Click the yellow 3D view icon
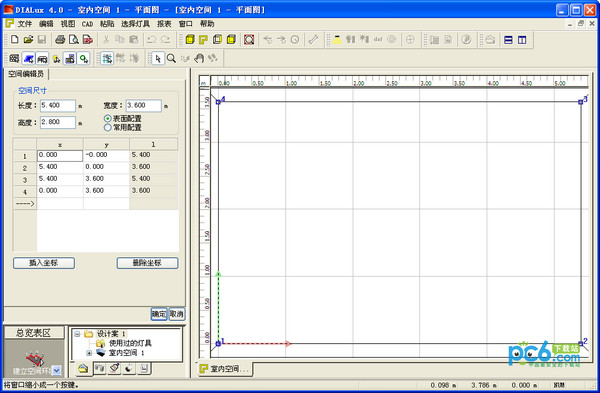600x393 pixels. (190, 39)
